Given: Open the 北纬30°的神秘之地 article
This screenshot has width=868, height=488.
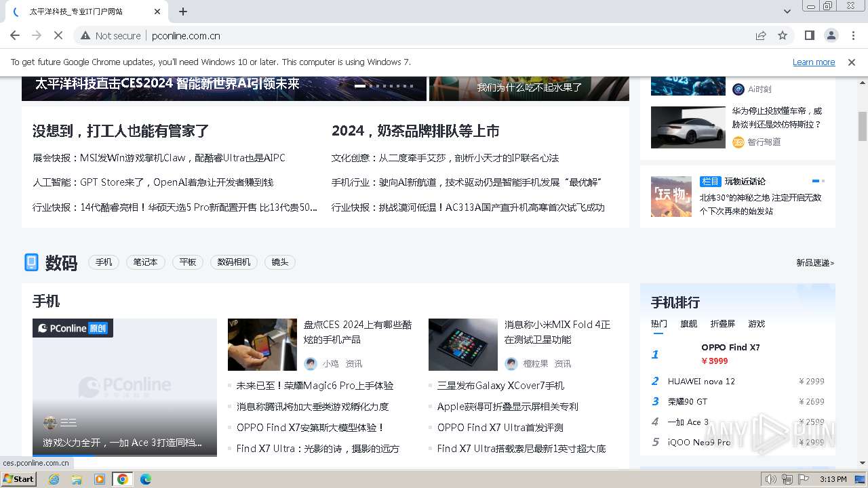Looking at the screenshot, I should pyautogui.click(x=760, y=204).
